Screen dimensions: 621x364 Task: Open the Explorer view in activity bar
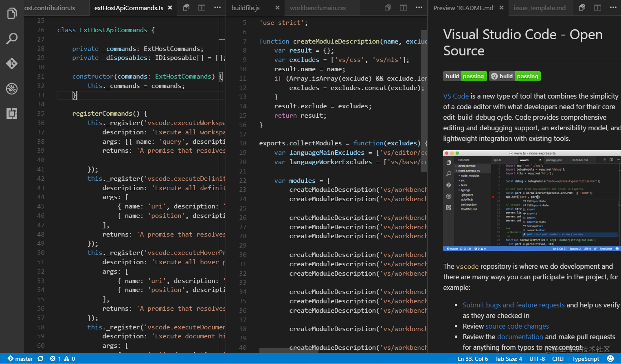pos(12,13)
